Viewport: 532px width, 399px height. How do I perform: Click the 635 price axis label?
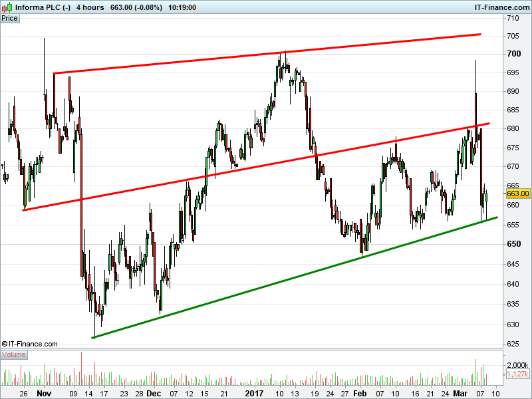513,304
